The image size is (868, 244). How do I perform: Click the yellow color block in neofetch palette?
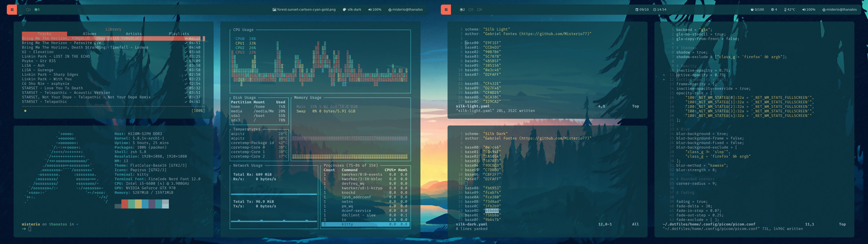tap(138, 204)
